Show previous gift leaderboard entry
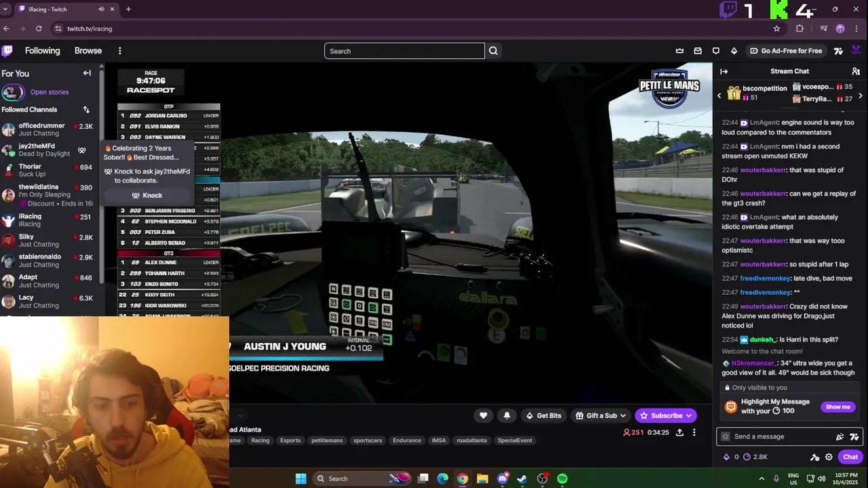This screenshot has height=488, width=868. (x=719, y=96)
